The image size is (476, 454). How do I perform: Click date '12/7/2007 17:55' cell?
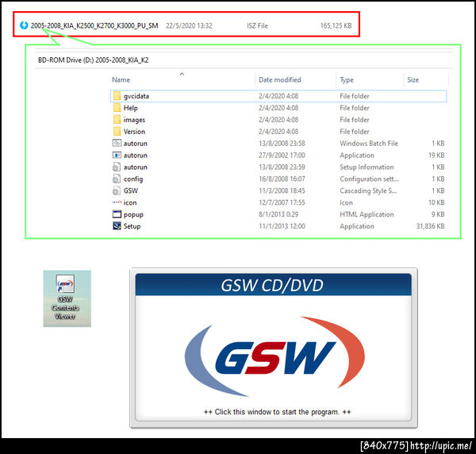[x=282, y=202]
